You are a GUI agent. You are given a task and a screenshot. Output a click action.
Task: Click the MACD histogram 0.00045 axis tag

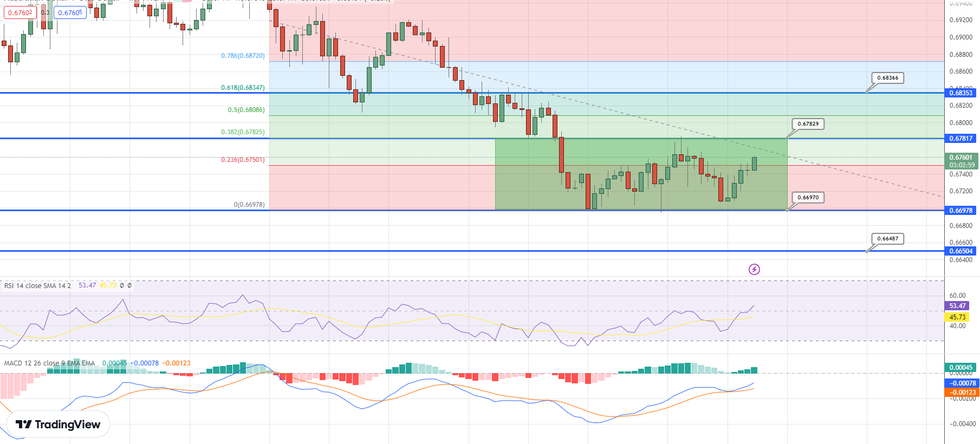tap(960, 368)
